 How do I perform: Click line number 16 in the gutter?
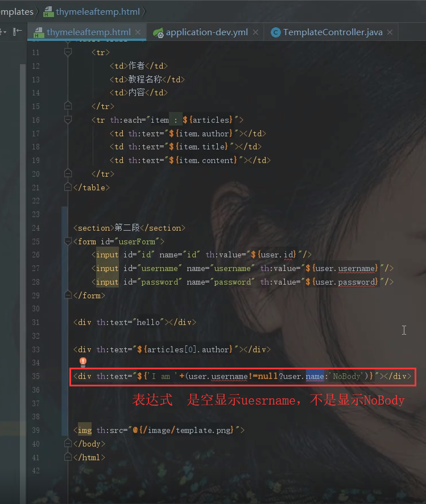[x=36, y=120]
